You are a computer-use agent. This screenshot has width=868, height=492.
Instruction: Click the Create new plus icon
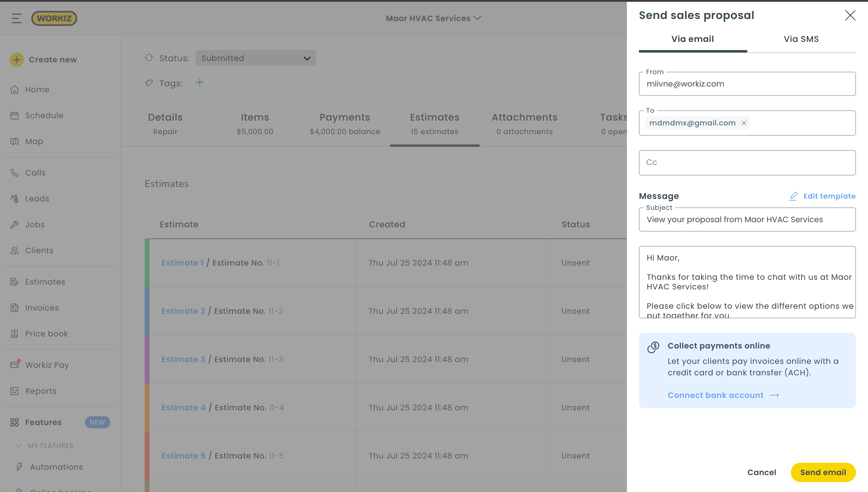click(17, 60)
